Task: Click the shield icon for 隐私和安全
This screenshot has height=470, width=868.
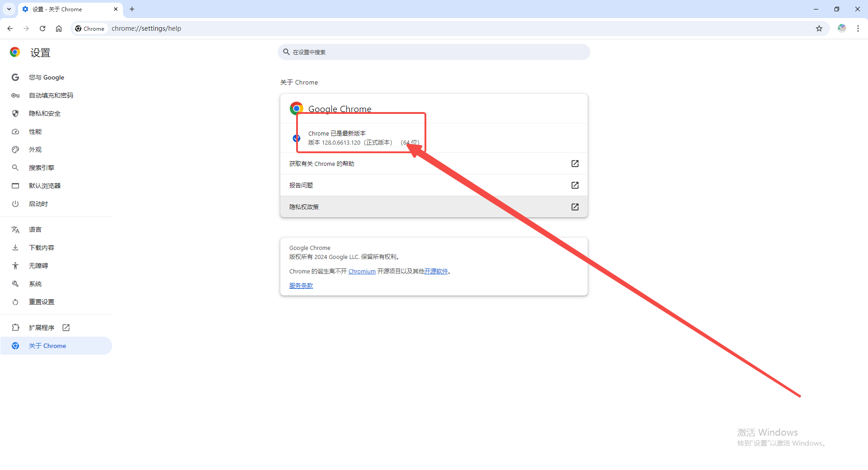Action: [x=15, y=113]
